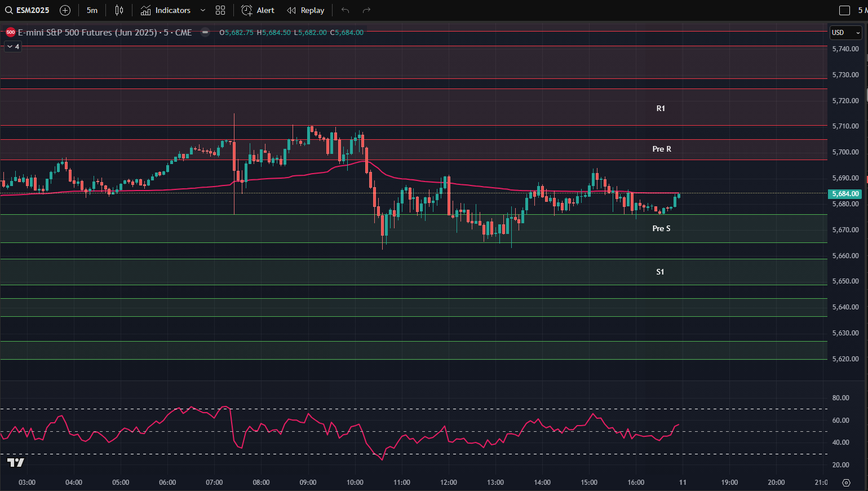Collapse the indicators legend showing 4
The width and height of the screenshot is (868, 491).
pos(13,47)
